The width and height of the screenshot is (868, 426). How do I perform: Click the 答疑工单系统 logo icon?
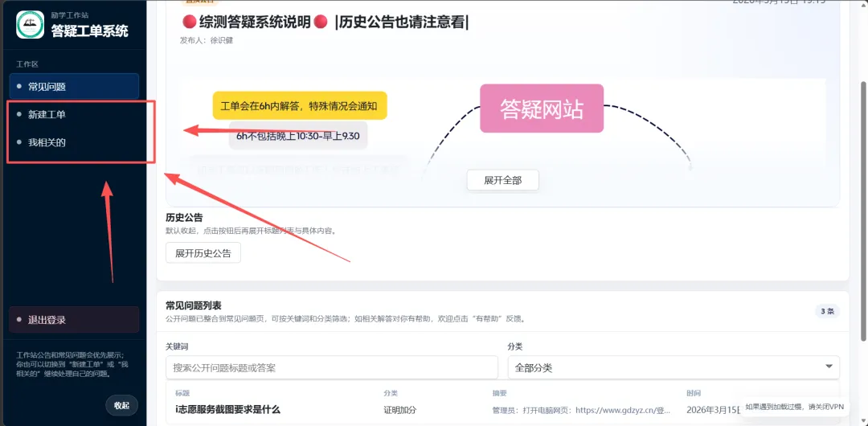coord(30,25)
